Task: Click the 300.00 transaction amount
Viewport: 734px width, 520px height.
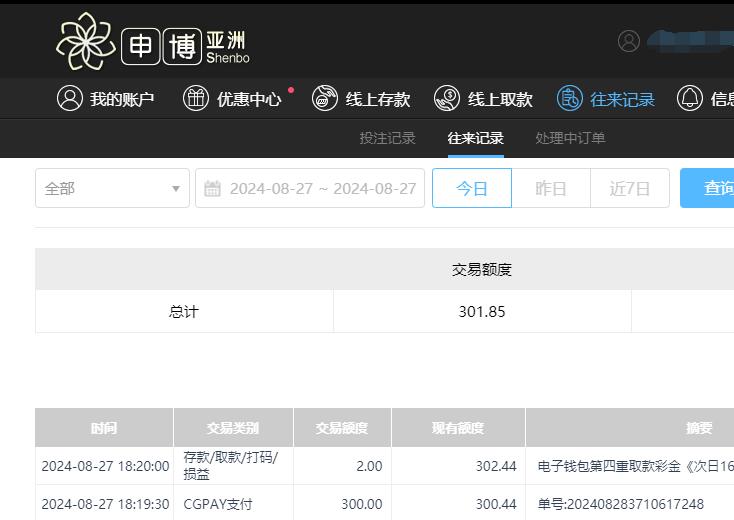Action: (362, 504)
